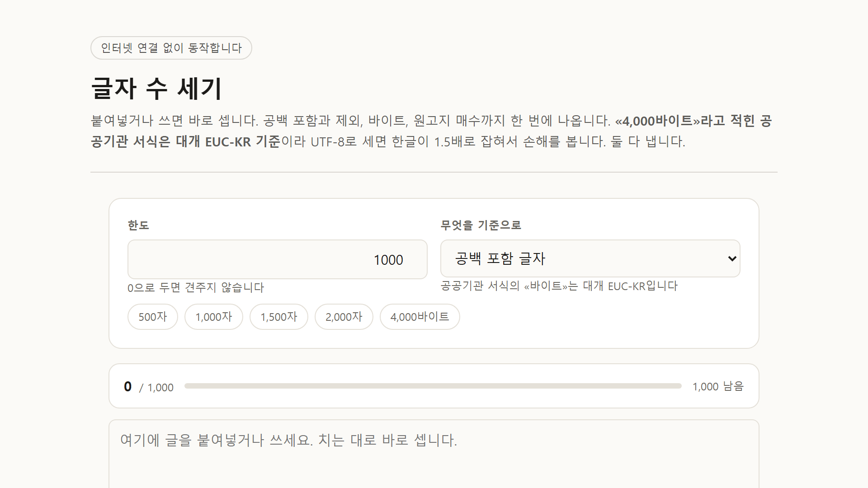Click the 무엇을 기준으로 label

point(481,225)
